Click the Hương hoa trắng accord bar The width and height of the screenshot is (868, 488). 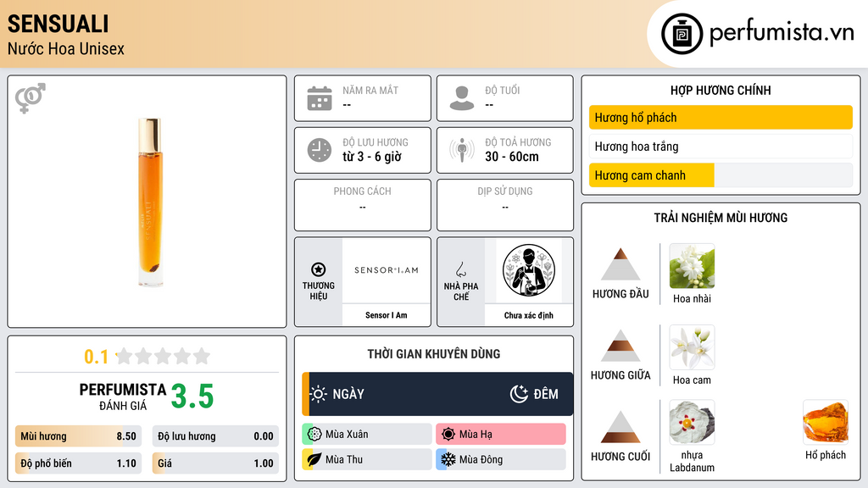[x=721, y=146]
